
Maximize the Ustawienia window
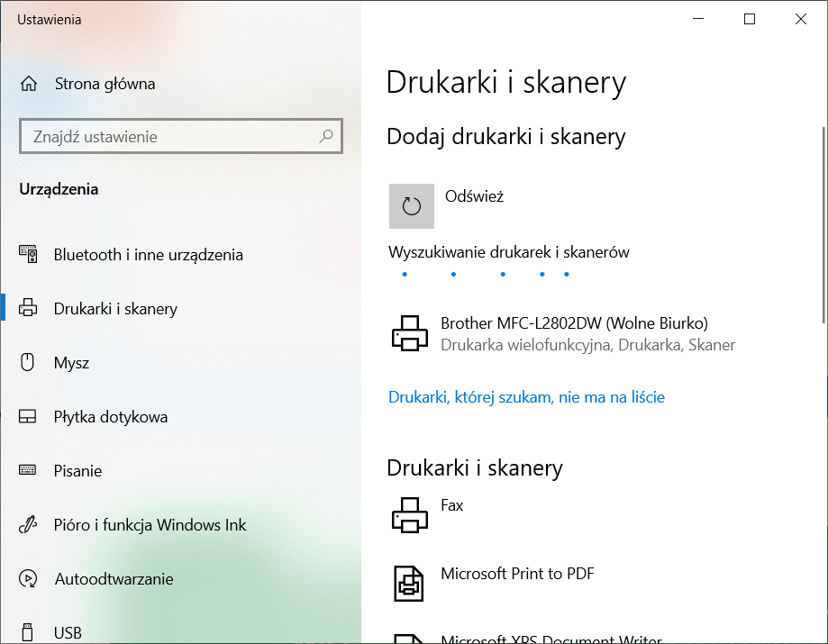point(750,19)
